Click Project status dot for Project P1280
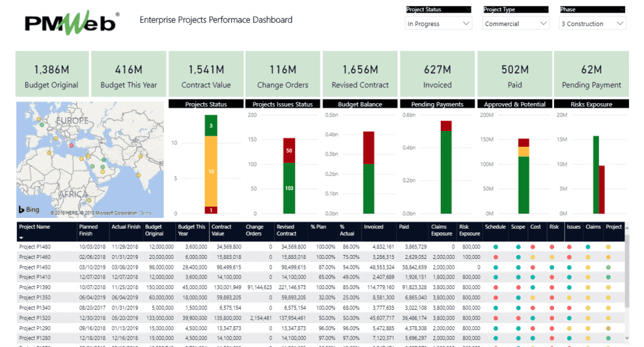Screen dimensions: 644x347 608,338
